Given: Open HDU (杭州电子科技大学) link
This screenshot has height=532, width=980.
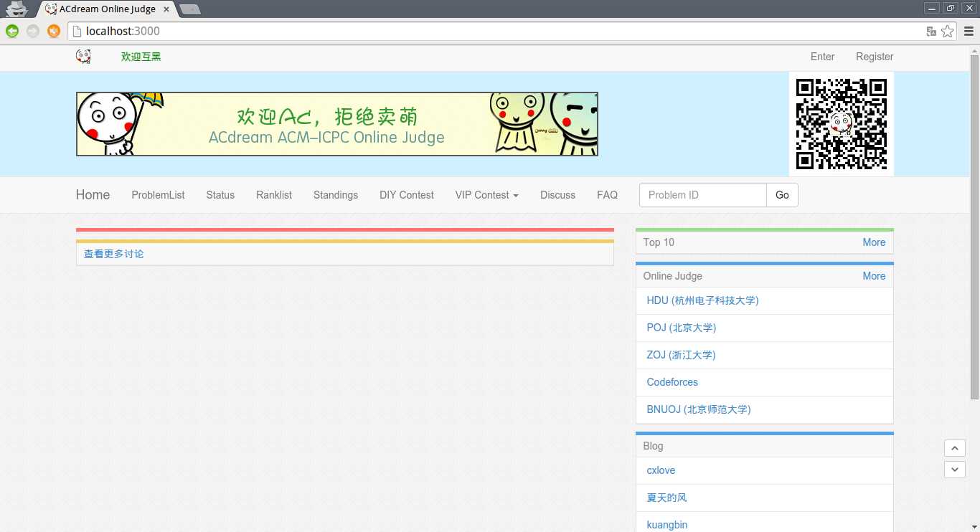Looking at the screenshot, I should tap(702, 300).
